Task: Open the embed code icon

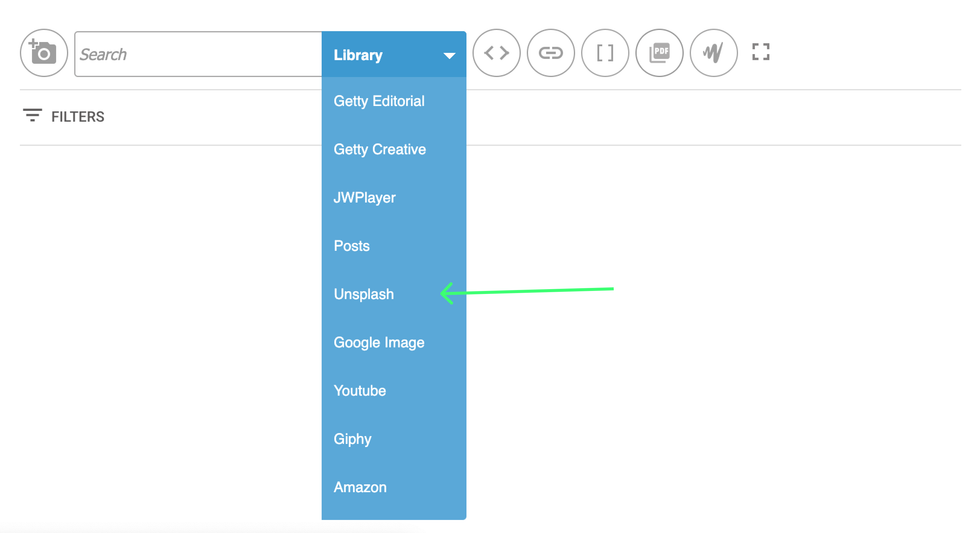Action: (497, 53)
